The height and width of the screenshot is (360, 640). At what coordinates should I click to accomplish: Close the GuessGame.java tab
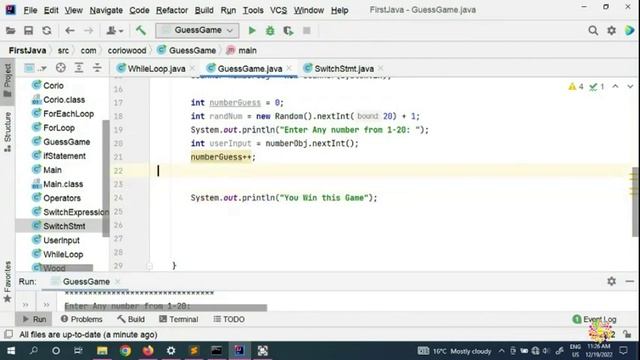tap(289, 69)
